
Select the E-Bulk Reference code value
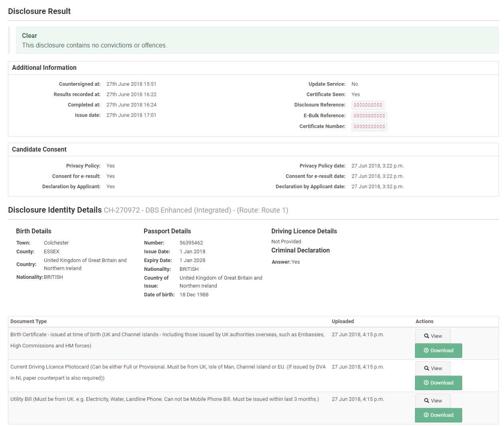coord(369,116)
